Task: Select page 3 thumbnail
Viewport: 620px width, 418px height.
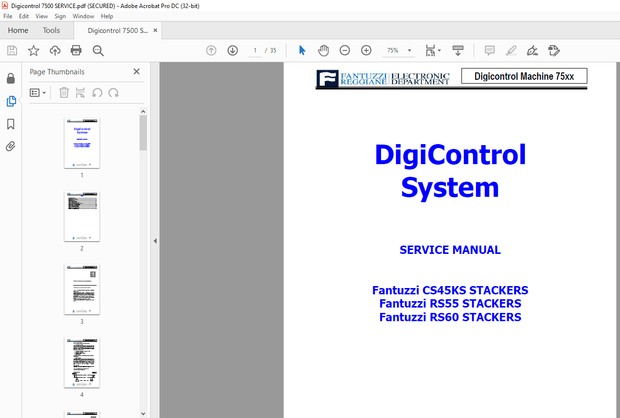Action: [82, 289]
